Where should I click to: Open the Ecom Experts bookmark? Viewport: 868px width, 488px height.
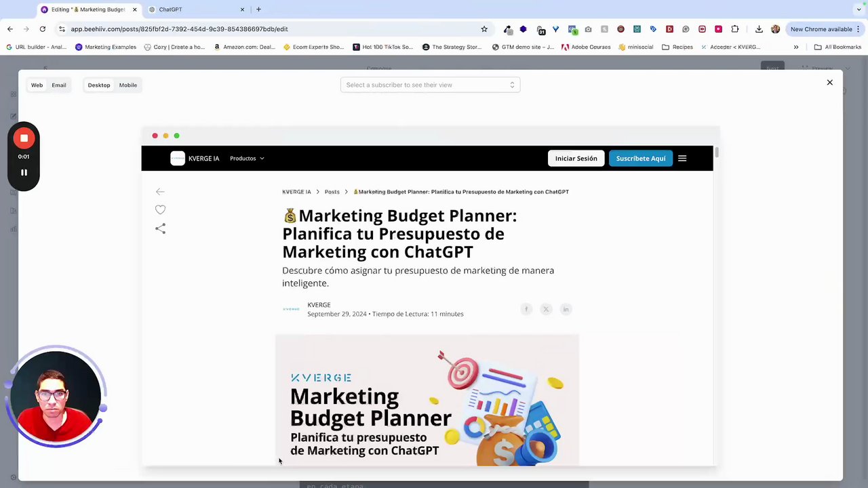click(x=314, y=47)
